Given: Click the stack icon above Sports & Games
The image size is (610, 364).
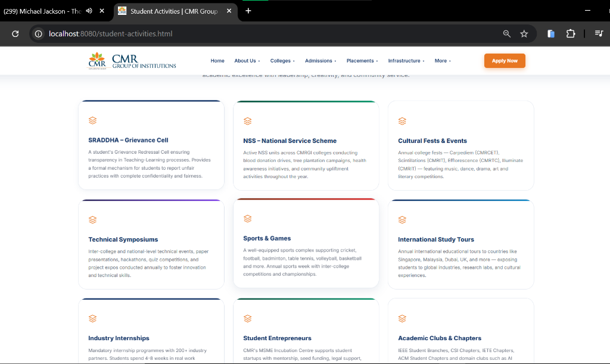Looking at the screenshot, I should pyautogui.click(x=247, y=219).
